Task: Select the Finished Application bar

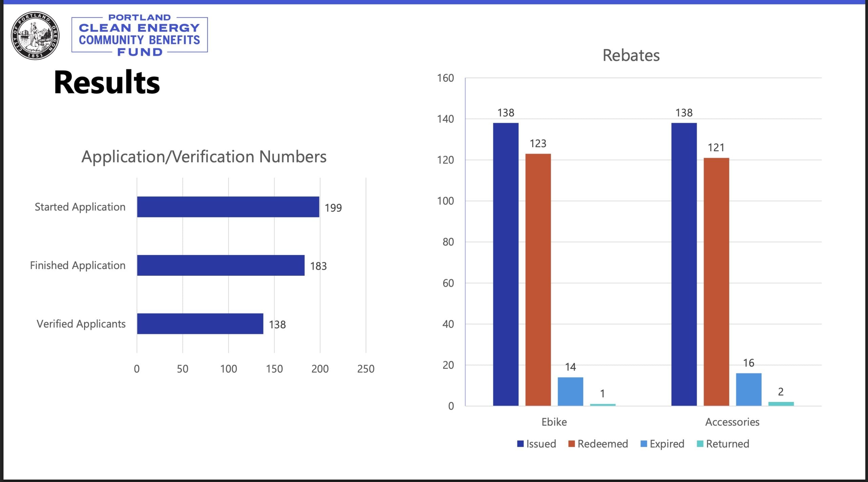Action: click(x=220, y=265)
